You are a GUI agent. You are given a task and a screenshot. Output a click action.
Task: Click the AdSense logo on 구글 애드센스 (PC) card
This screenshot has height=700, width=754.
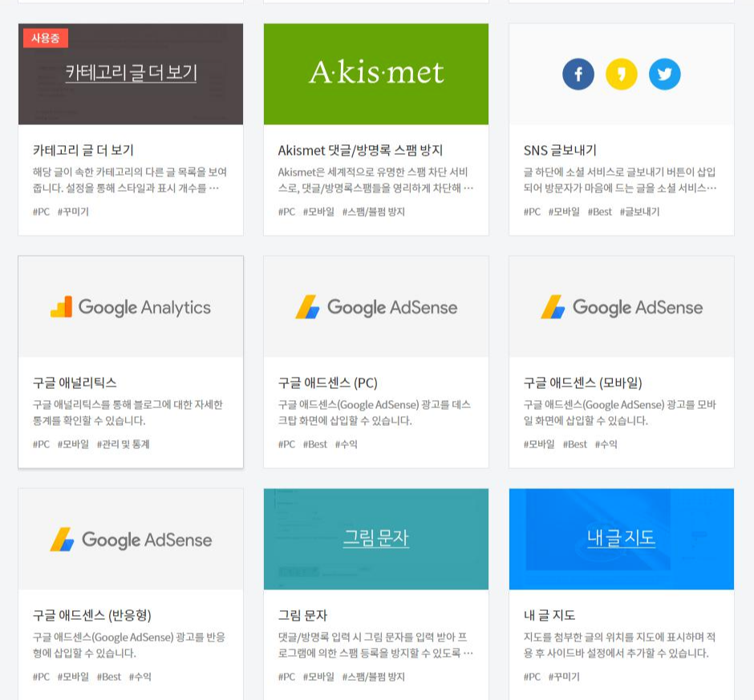(375, 306)
